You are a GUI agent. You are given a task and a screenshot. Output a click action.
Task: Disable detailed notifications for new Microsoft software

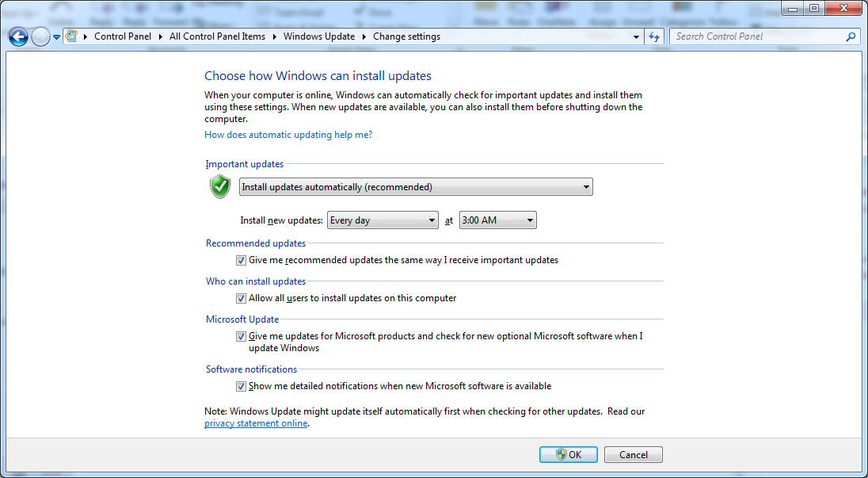pyautogui.click(x=241, y=387)
